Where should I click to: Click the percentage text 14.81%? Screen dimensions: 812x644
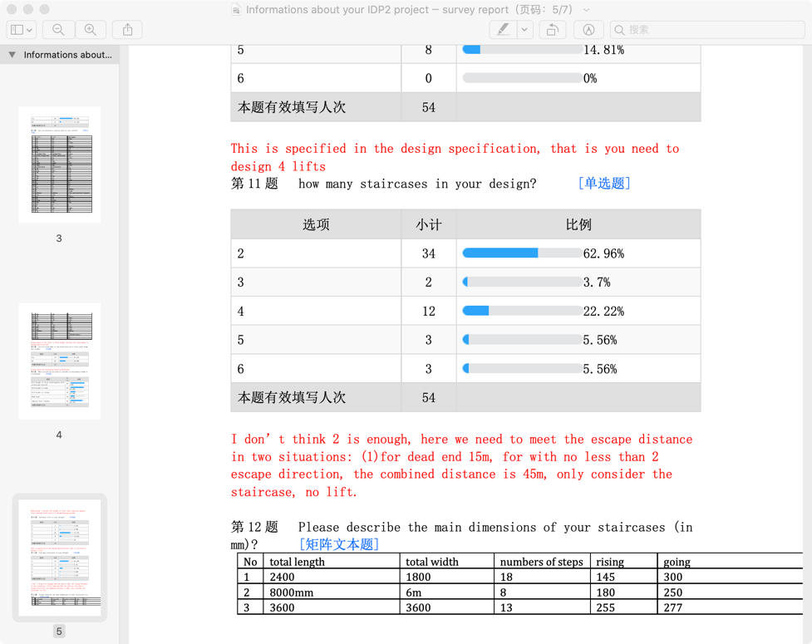(604, 50)
